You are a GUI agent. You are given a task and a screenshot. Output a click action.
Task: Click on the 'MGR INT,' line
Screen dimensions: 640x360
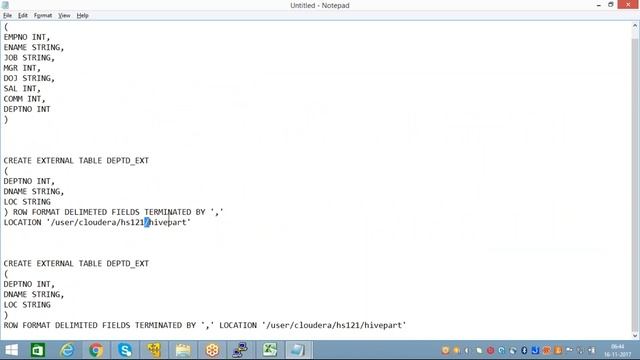click(22, 68)
